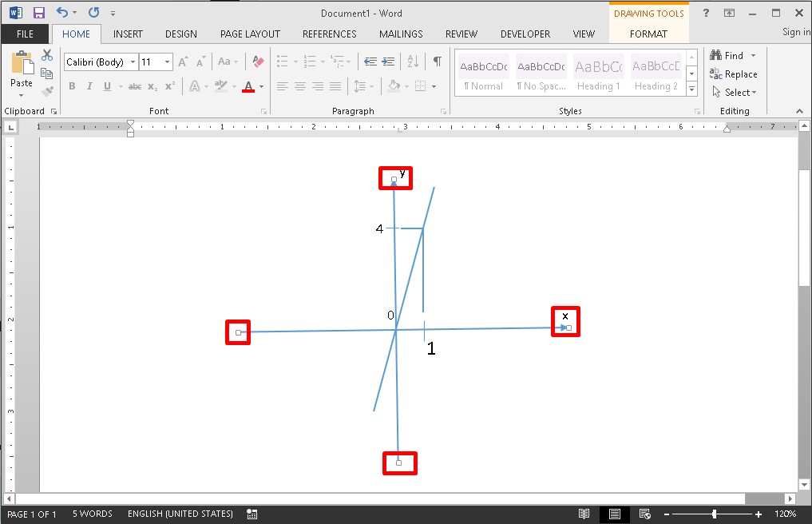The image size is (812, 524).
Task: Open the font name dropdown Calibri (Body)
Action: coord(100,62)
